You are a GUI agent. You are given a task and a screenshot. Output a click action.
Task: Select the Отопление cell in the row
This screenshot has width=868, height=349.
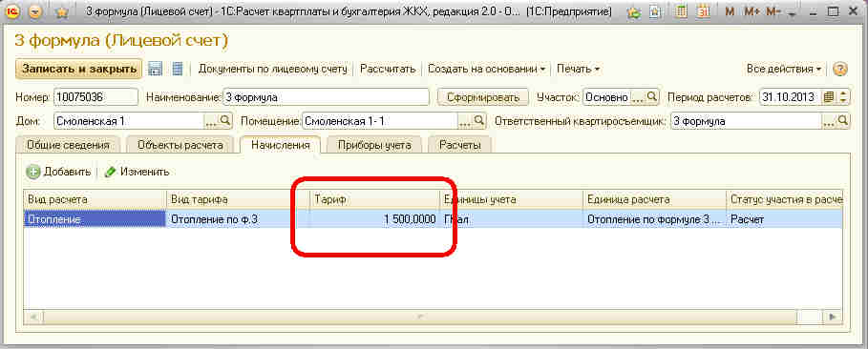pos(95,219)
